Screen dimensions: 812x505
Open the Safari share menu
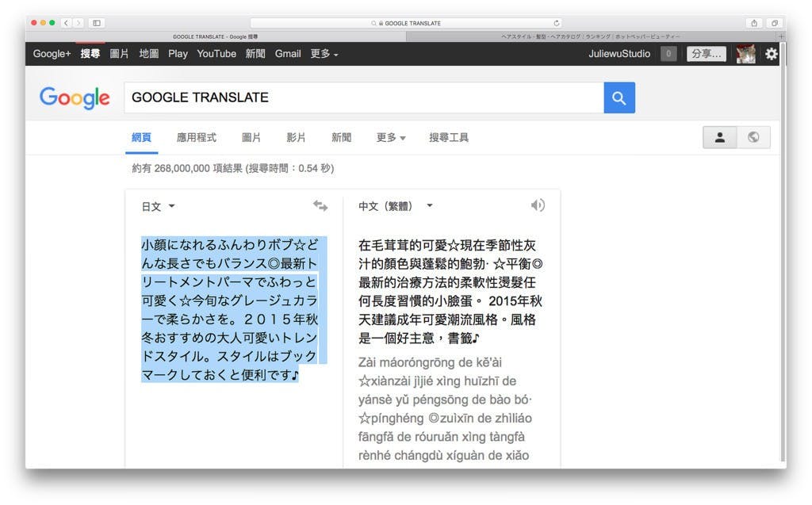click(754, 23)
